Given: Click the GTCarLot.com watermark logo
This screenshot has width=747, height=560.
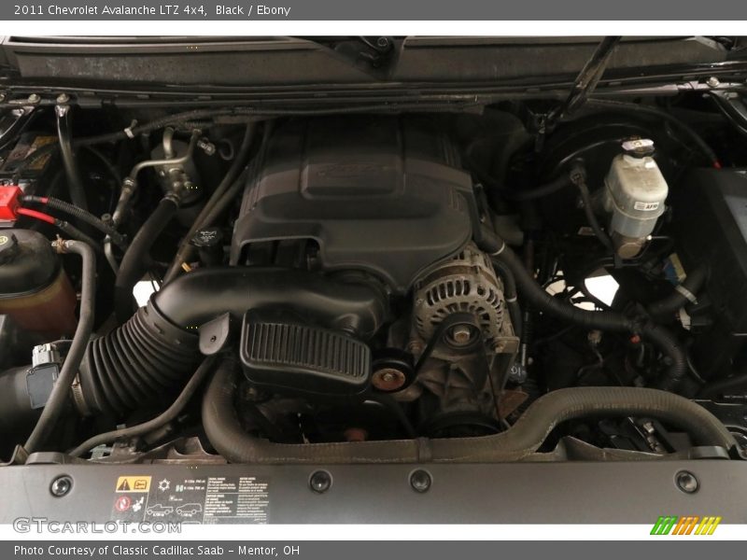Looking at the screenshot, I should 97,525.
